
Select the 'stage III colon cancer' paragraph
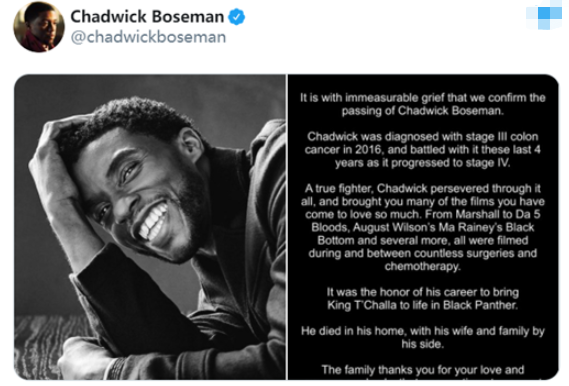pos(422,149)
